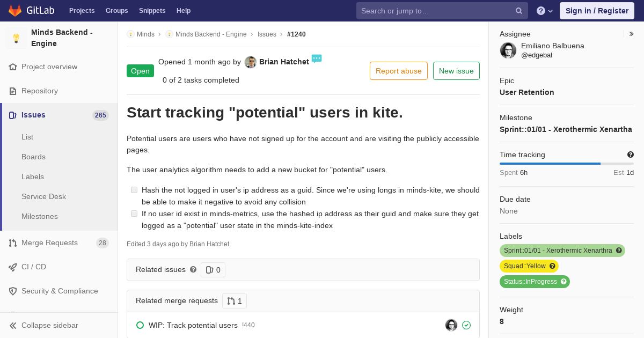
Task: Open the User Retention epic link
Action: point(526,92)
